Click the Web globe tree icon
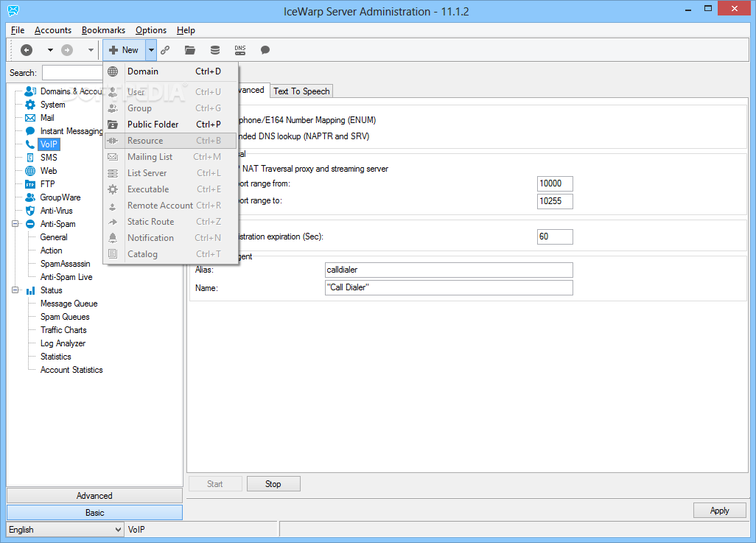The image size is (756, 543). pos(30,171)
